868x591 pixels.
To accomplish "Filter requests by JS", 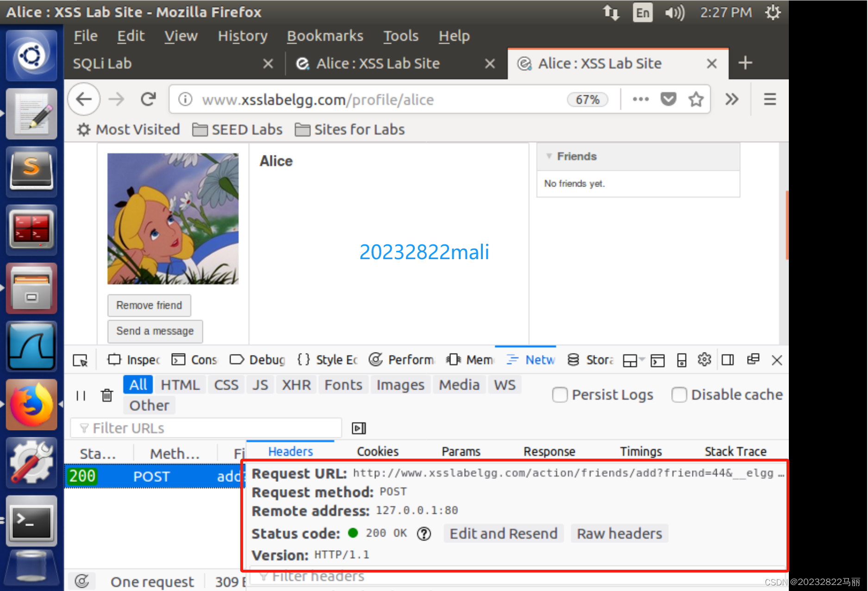I will click(260, 385).
